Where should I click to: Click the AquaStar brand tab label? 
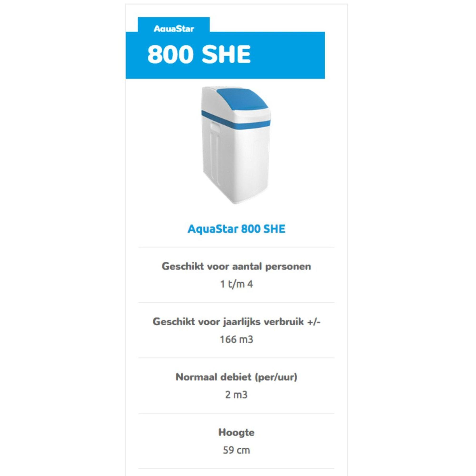click(x=174, y=29)
